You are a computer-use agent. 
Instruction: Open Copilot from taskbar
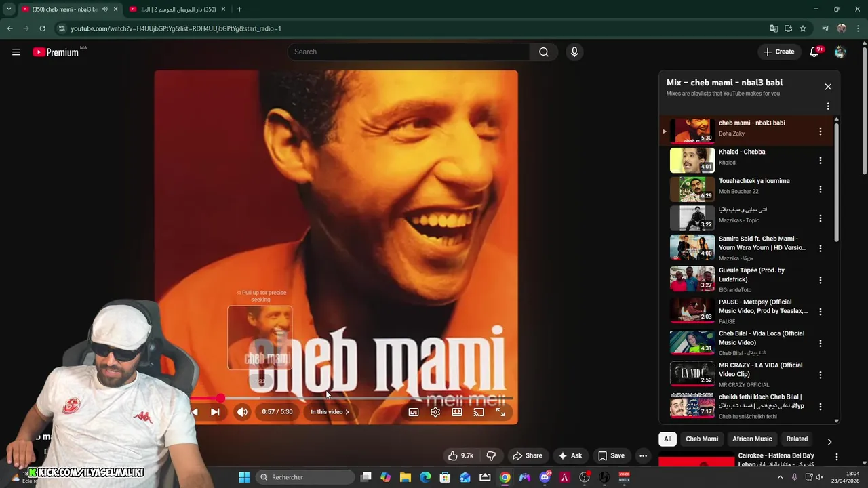click(386, 477)
